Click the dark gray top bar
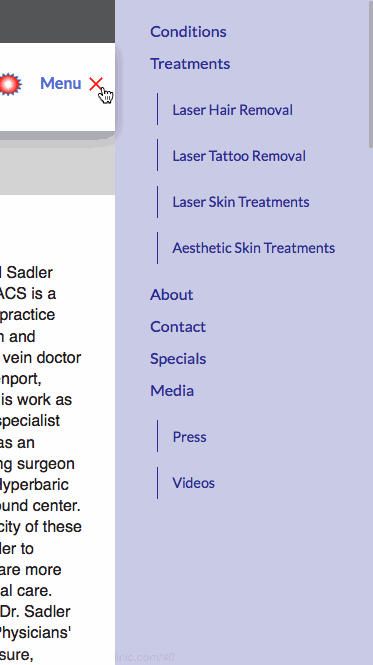Screen dimensions: 373x665 pos(57,21)
